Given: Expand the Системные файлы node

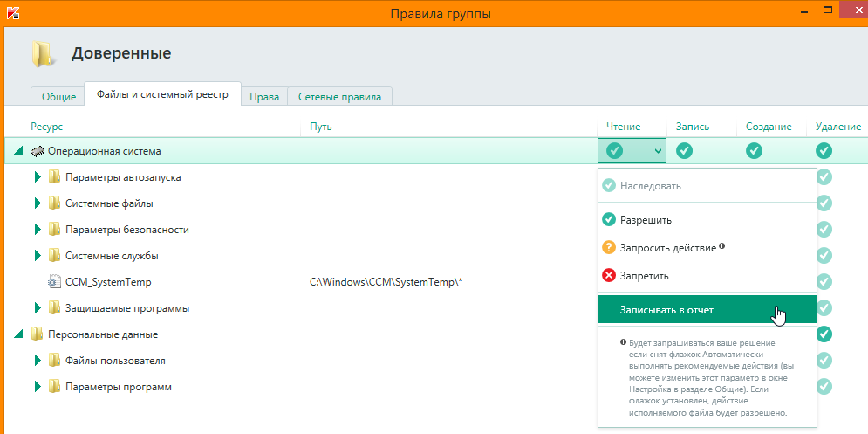Looking at the screenshot, I should [38, 203].
